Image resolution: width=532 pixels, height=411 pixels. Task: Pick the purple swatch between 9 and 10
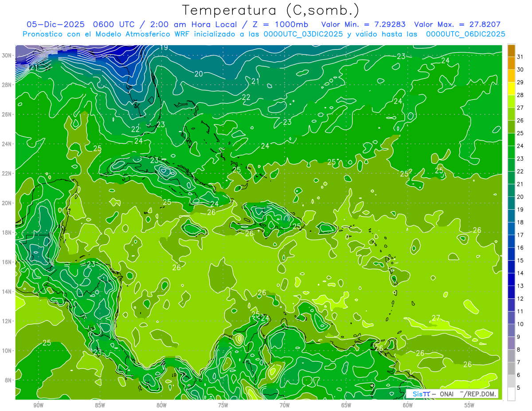511,331
